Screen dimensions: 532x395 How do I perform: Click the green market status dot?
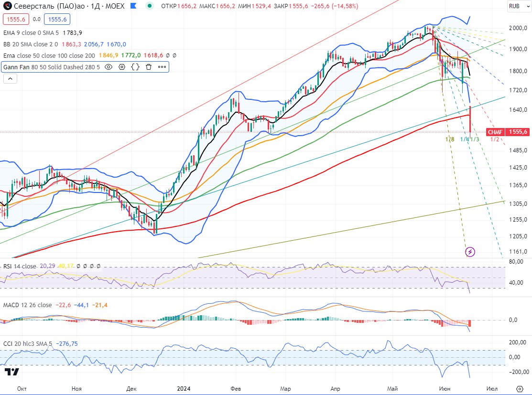pos(150,6)
